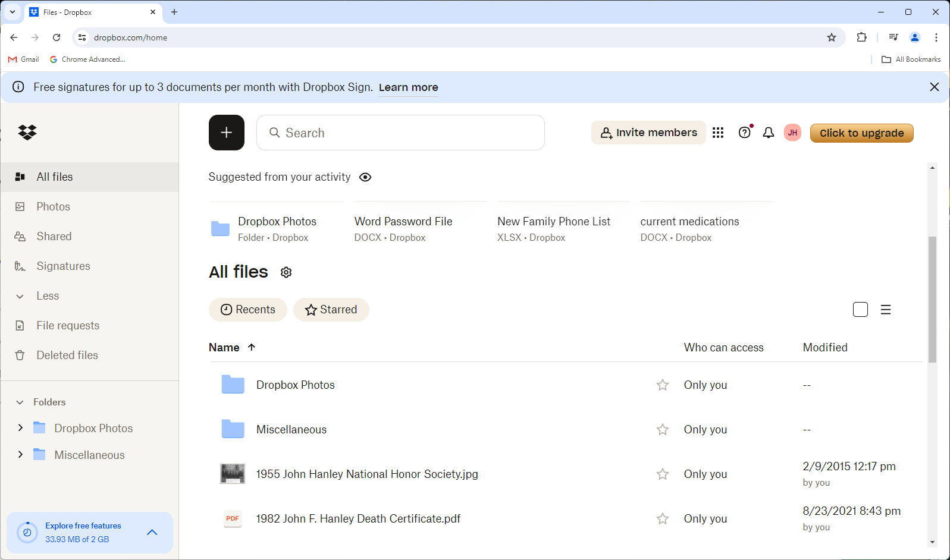
Task: Click the Search input field
Action: (400, 133)
